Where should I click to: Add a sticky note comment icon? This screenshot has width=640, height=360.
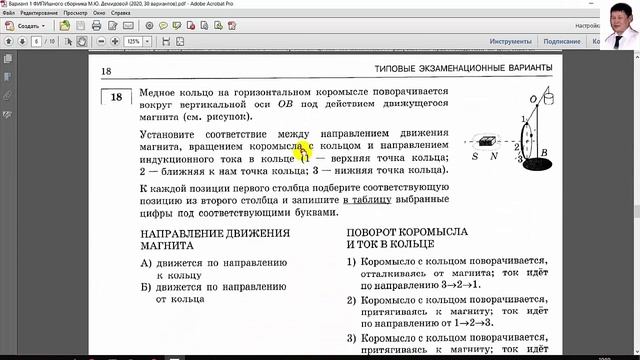(163, 26)
